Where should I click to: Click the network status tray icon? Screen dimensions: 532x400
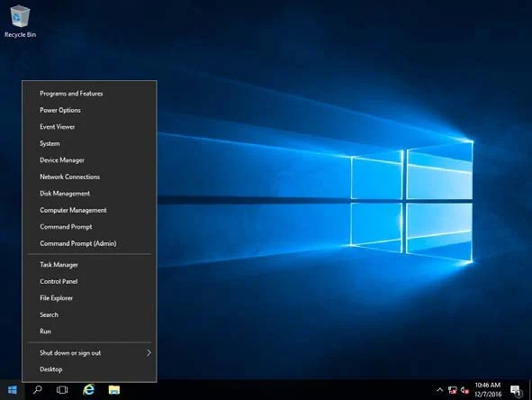click(452, 390)
